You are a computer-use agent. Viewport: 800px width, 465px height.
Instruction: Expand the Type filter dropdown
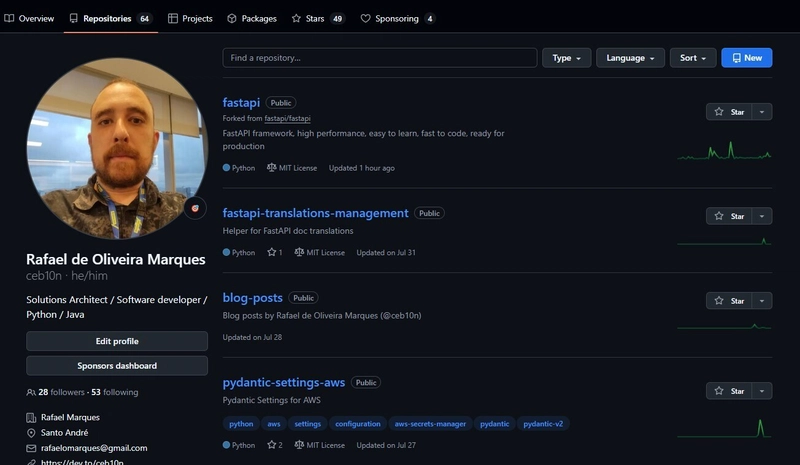(566, 58)
